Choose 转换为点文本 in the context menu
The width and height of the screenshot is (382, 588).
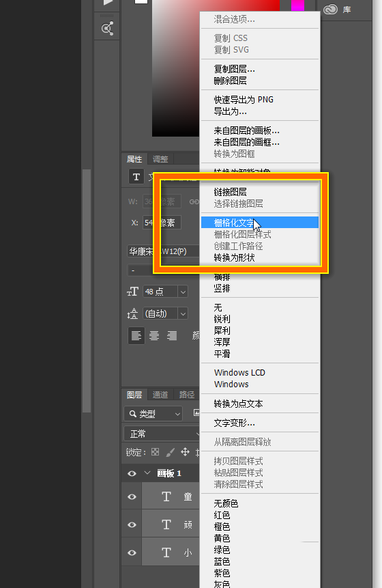(x=260, y=404)
